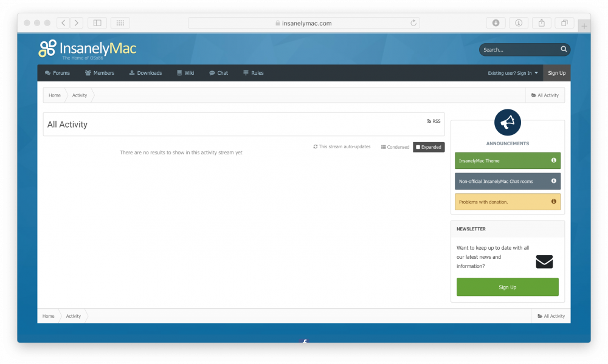This screenshot has height=364, width=608.
Task: Click Sign Up in the navigation bar
Action: click(x=556, y=73)
